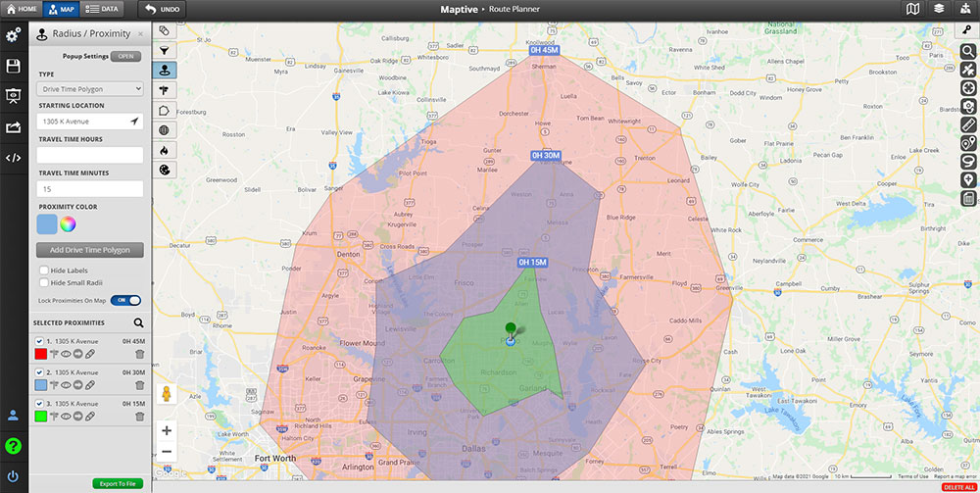Viewport: 980px width, 493px height.
Task: Open the user account icon
Action: coord(13,416)
